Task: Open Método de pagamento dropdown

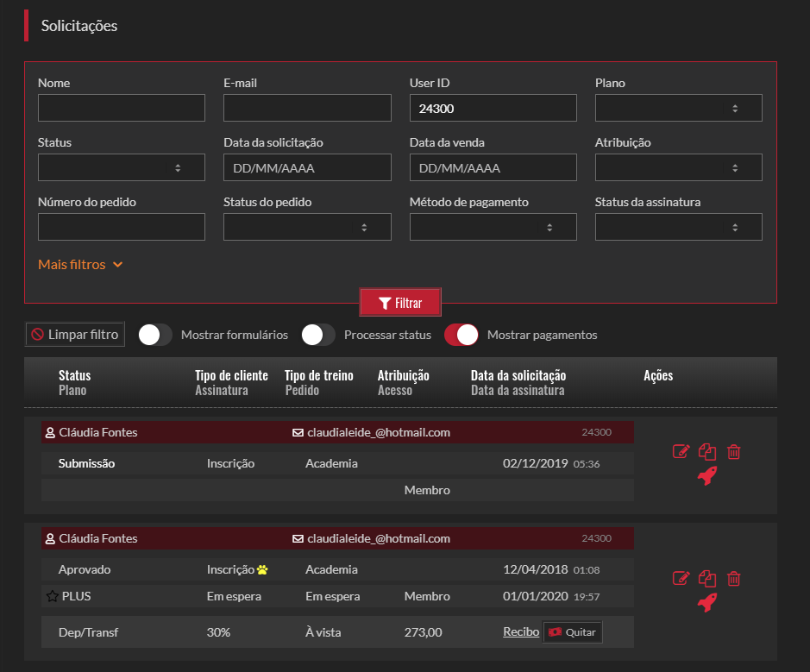Action: click(493, 227)
